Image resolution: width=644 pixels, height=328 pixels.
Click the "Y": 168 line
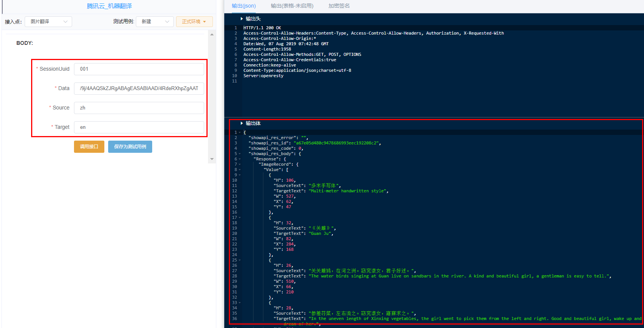tap(283, 250)
